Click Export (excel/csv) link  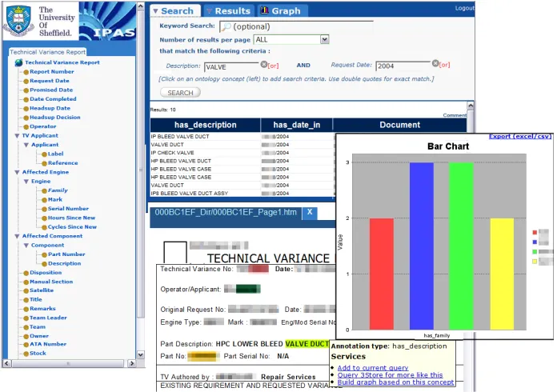pyautogui.click(x=520, y=136)
